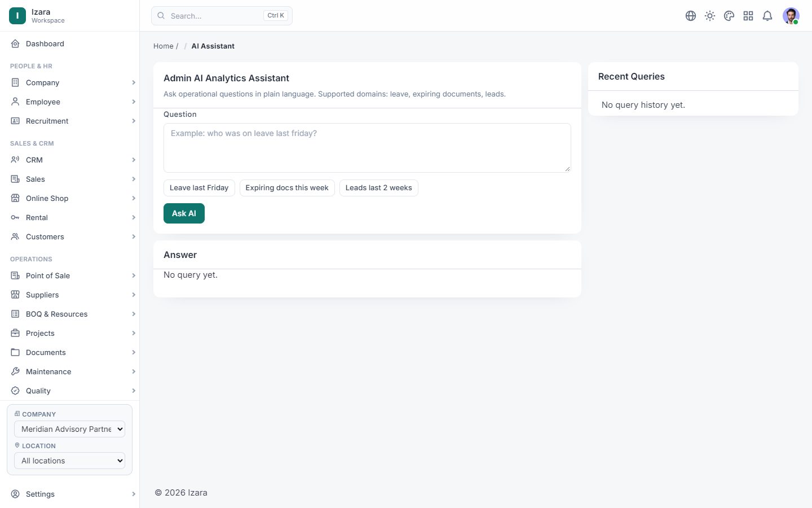
Task: Click the Projects briefcase icon
Action: pyautogui.click(x=15, y=333)
